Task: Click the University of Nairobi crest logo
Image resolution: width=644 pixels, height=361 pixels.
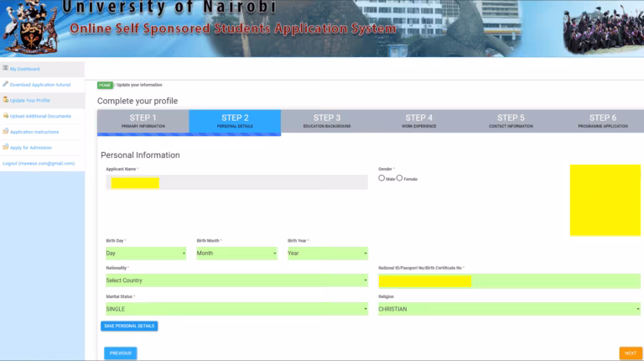Action: coord(31,27)
